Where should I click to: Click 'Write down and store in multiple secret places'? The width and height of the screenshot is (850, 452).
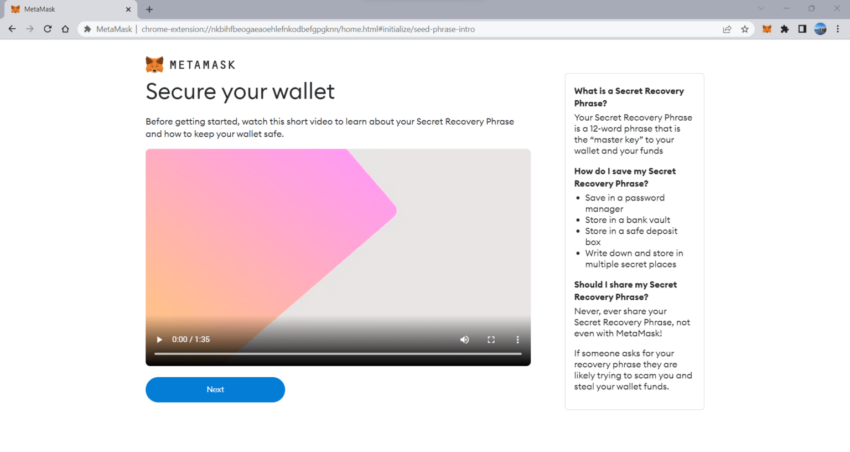pyautogui.click(x=634, y=259)
